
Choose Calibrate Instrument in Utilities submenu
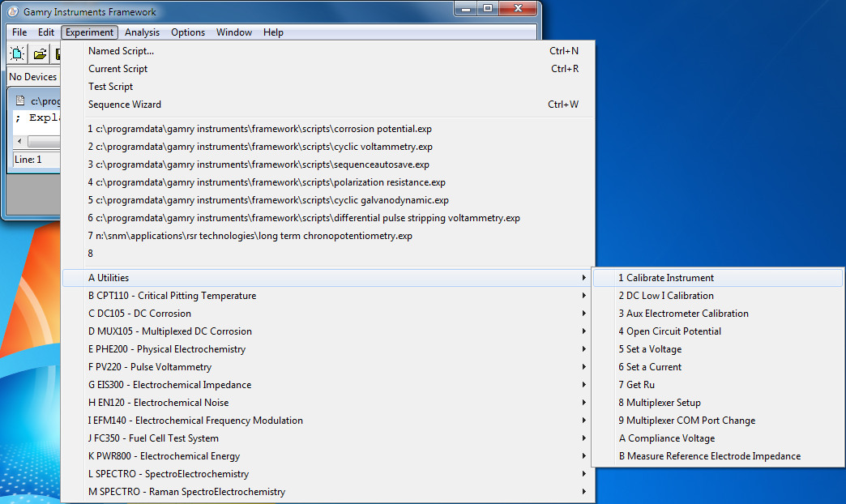(718, 278)
